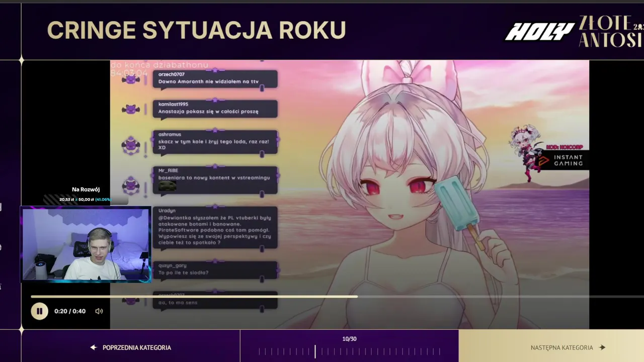Click the emote in the Mr_RIBE message

click(x=168, y=186)
